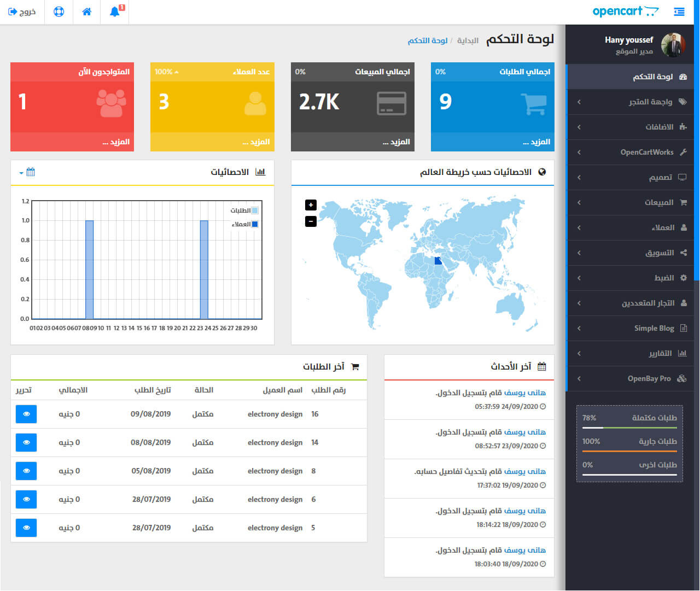Click the Hany youssef profile avatar

tap(673, 45)
